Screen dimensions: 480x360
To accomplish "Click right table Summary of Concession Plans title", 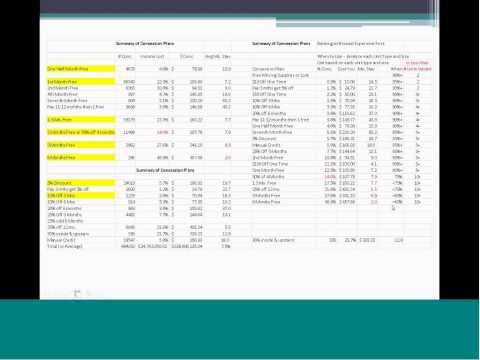I will 281,43.
